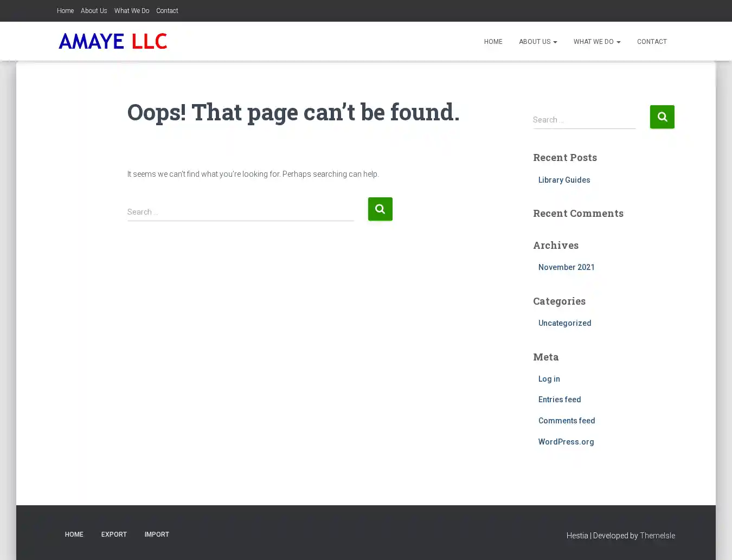Open What We Do in top dark bar

tap(131, 11)
